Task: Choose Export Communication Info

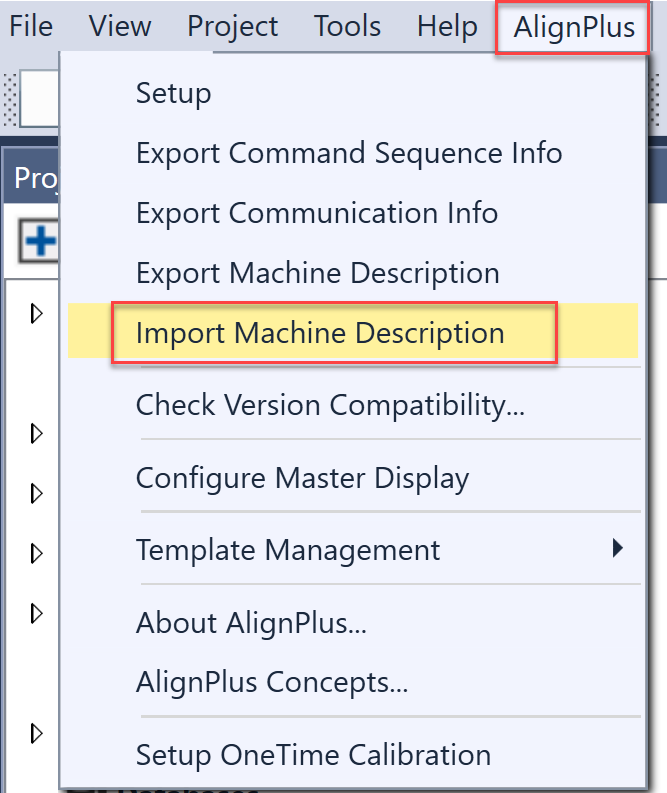Action: pos(317,213)
